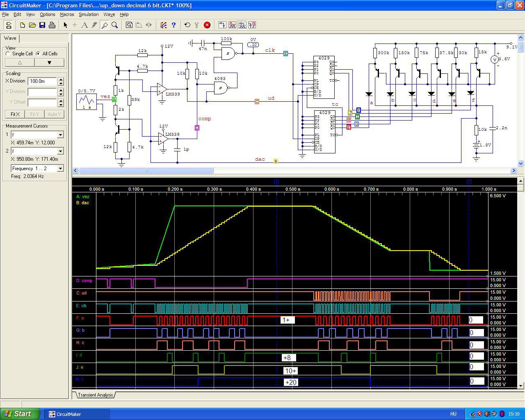The height and width of the screenshot is (420, 525).
Task: Expand the Frequency 1..2 measurement dropdown
Action: click(60, 169)
